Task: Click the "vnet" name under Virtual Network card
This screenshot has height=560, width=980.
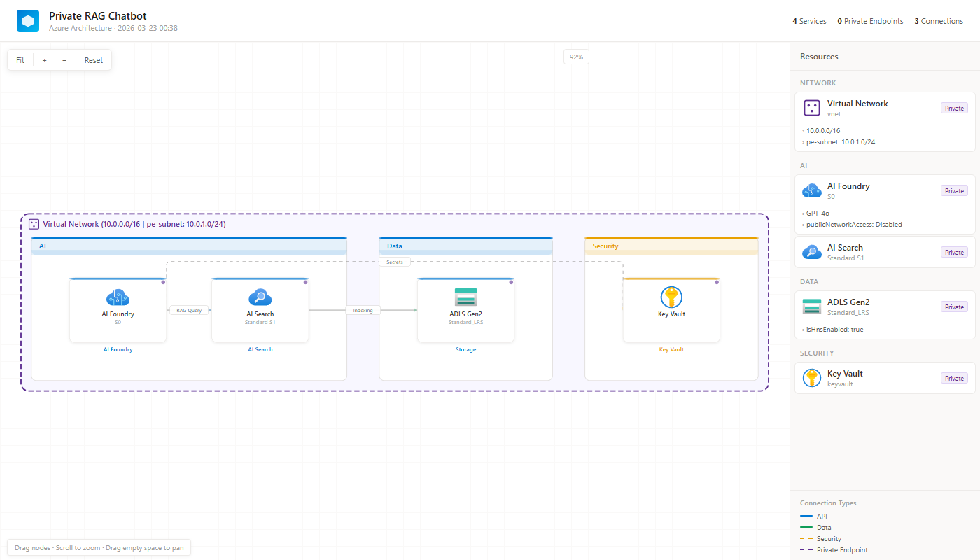Action: 834,114
